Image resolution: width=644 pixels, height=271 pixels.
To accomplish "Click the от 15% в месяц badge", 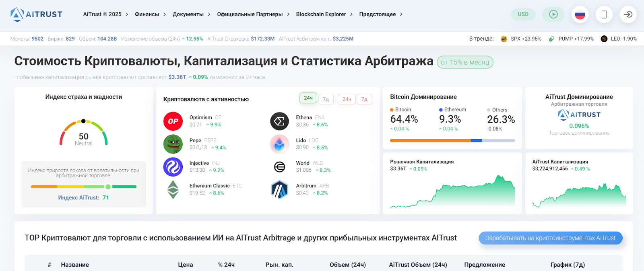I will [x=465, y=62].
